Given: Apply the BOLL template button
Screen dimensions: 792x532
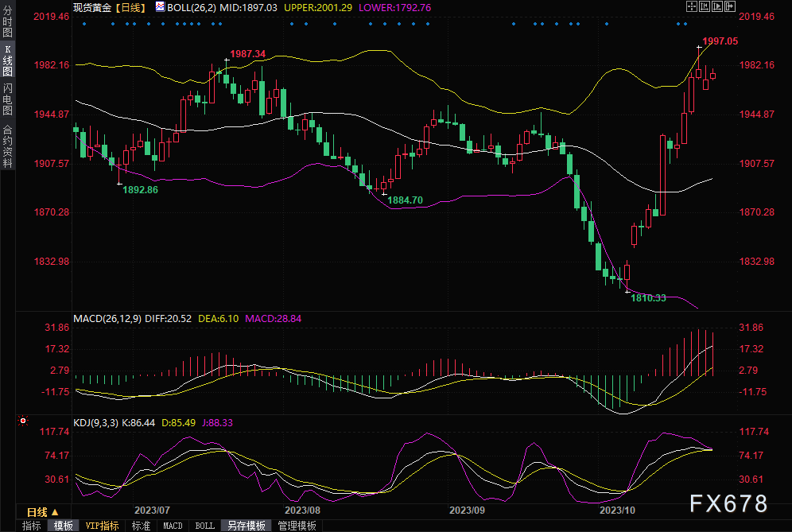Looking at the screenshot, I should [x=204, y=526].
